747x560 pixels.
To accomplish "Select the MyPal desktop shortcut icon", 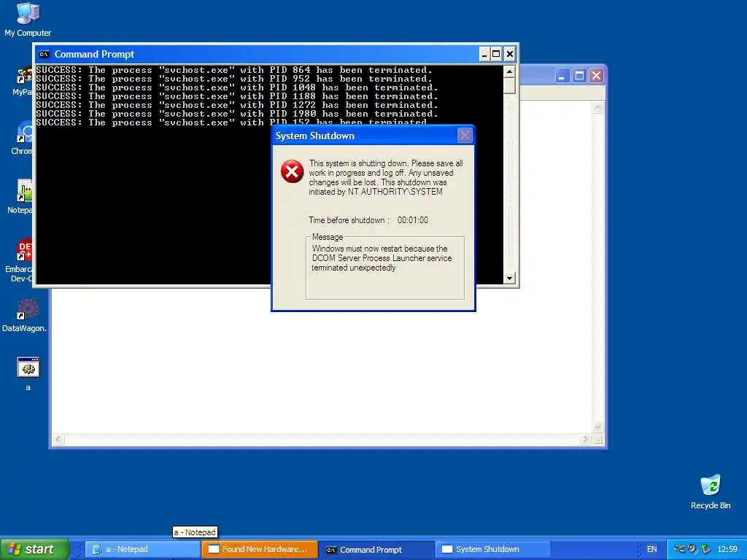I will click(x=24, y=81).
